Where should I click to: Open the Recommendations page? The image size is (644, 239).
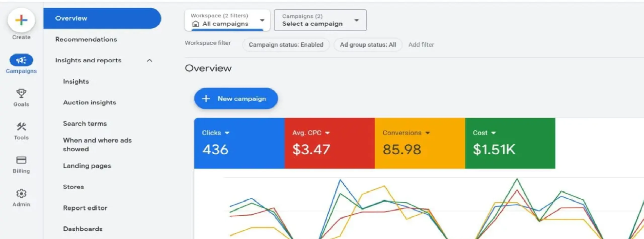pos(86,39)
